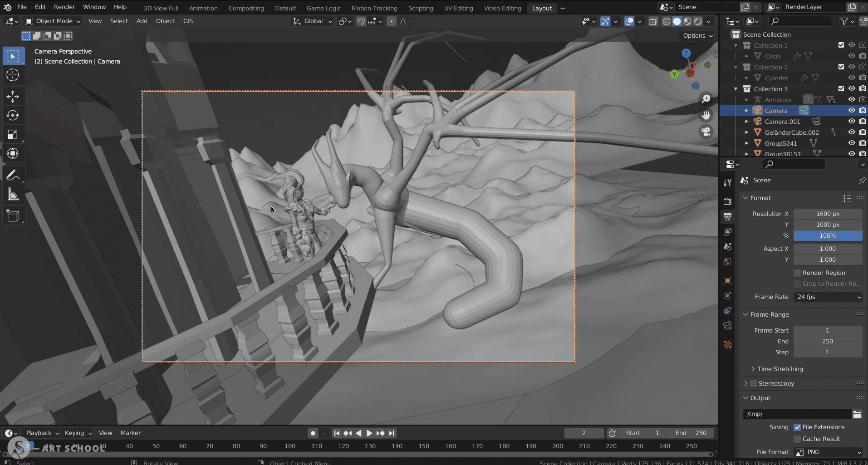Select the Cursor tool
The height and width of the screenshot is (465, 868).
13,75
